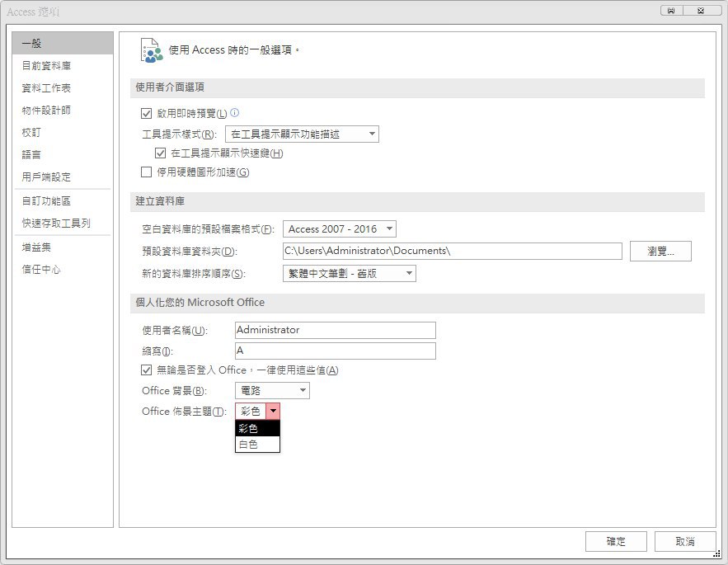Click the help button in title bar
728x565 pixels.
pyautogui.click(x=671, y=11)
